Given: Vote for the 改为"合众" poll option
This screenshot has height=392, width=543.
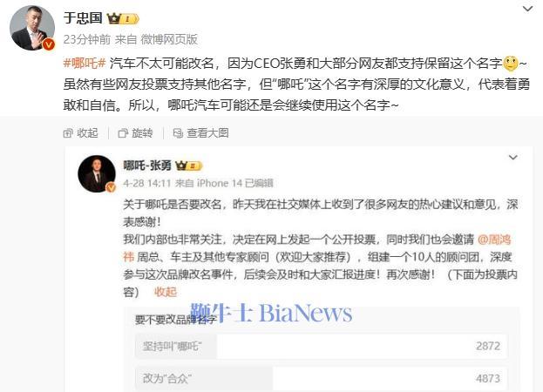Looking at the screenshot, I should tap(322, 378).
